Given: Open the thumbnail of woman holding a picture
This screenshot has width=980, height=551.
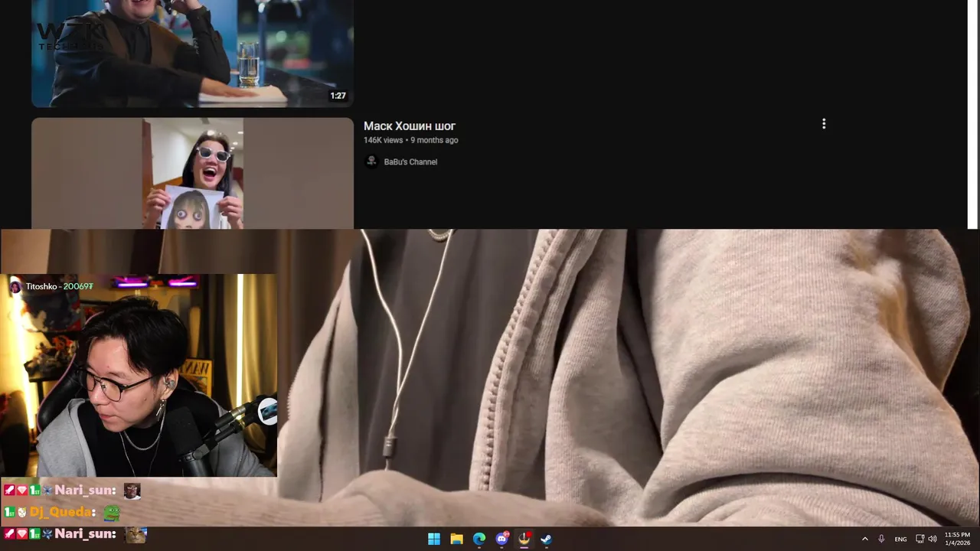Looking at the screenshot, I should tap(192, 173).
